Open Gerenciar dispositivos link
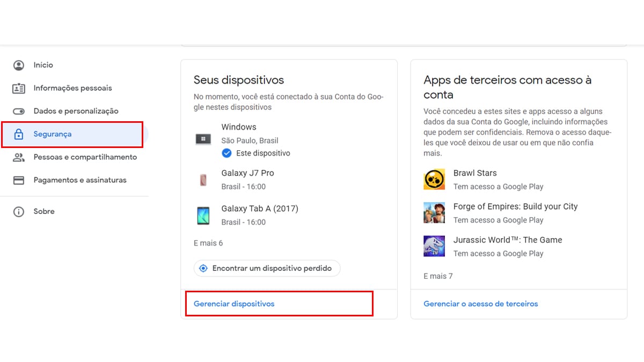 (234, 304)
